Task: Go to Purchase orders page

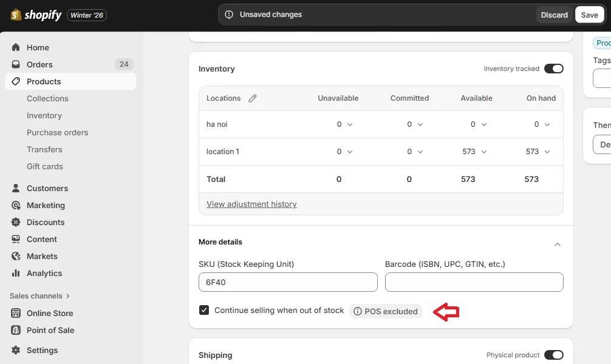Action: pyautogui.click(x=57, y=132)
